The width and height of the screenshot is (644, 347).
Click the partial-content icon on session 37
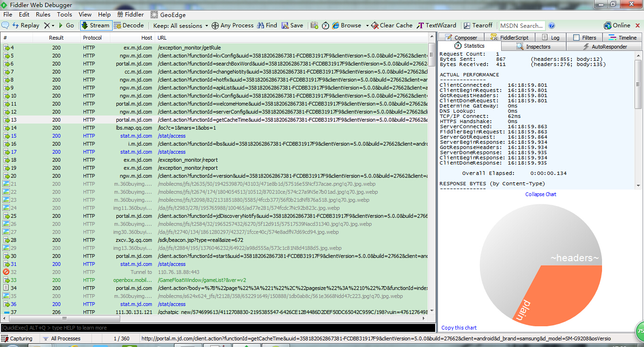point(6,312)
